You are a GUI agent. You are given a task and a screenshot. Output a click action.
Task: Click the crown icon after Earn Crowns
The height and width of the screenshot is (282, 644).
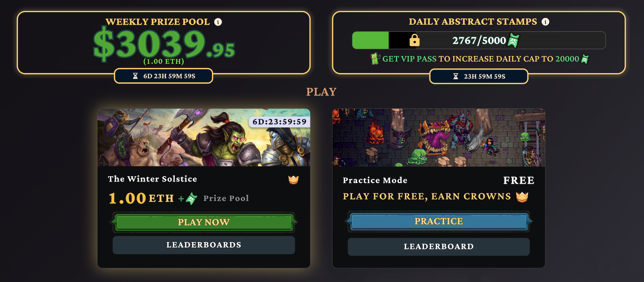pyautogui.click(x=522, y=197)
